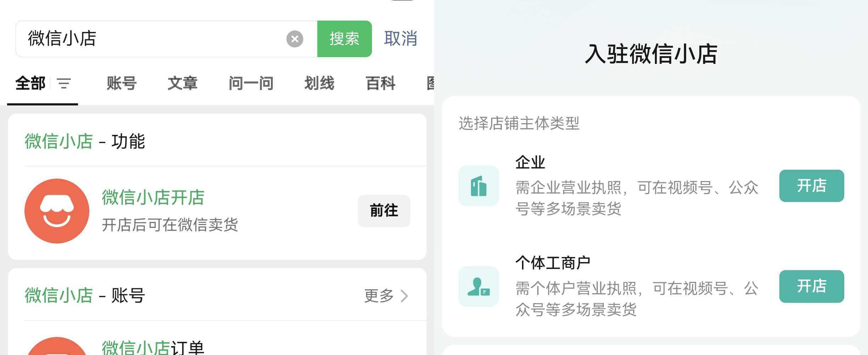The width and height of the screenshot is (868, 355).
Task: Tap the enterprise building icon
Action: pos(478,186)
